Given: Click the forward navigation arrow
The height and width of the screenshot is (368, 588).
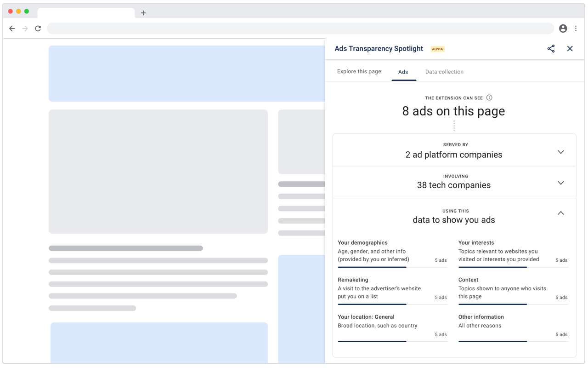Looking at the screenshot, I should tap(25, 28).
